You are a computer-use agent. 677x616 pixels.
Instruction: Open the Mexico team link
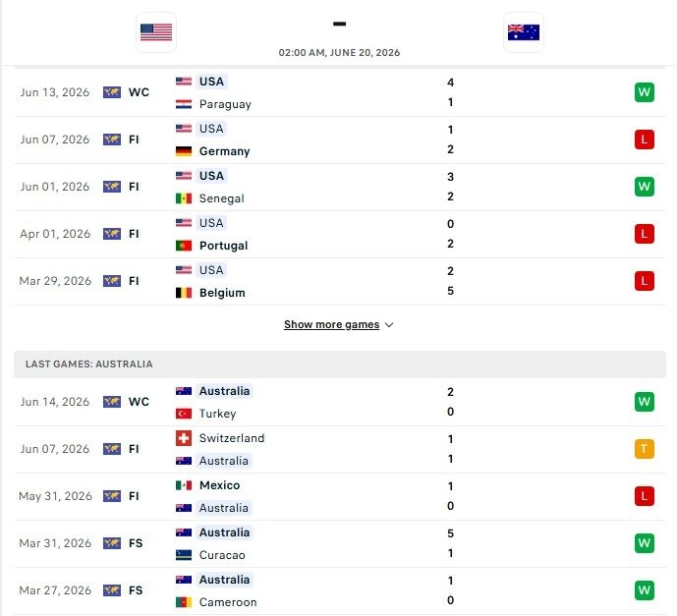[x=219, y=485]
